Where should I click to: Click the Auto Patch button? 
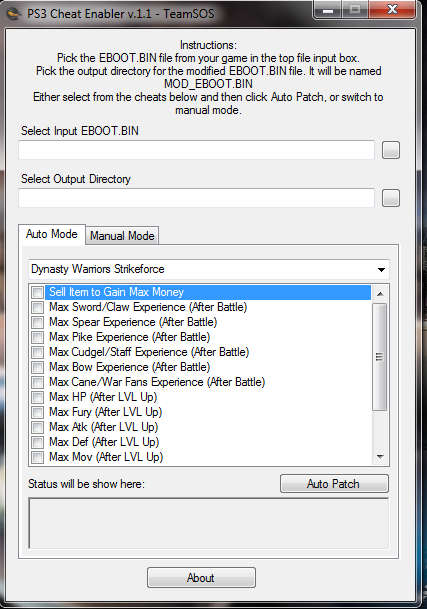[x=334, y=484]
